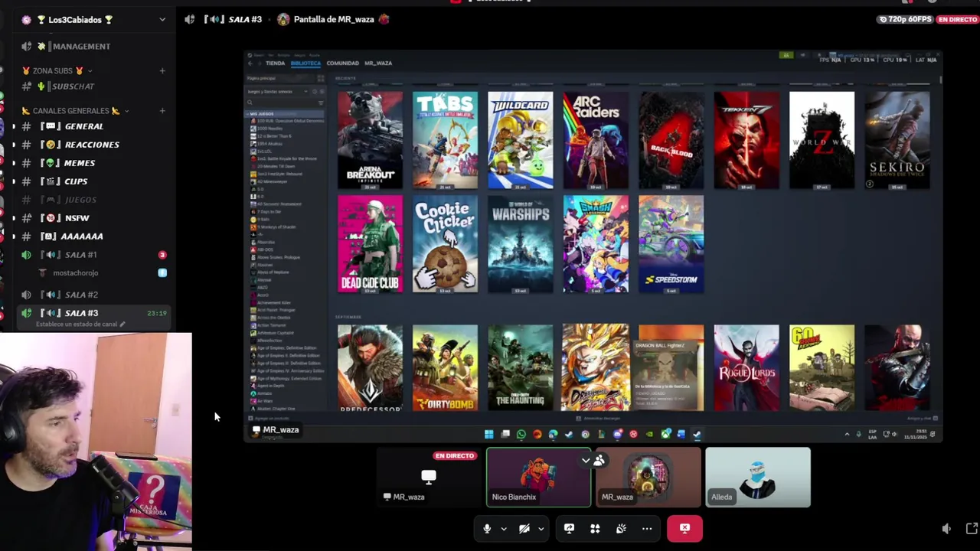Adjust stream volume speaker icon

(946, 528)
